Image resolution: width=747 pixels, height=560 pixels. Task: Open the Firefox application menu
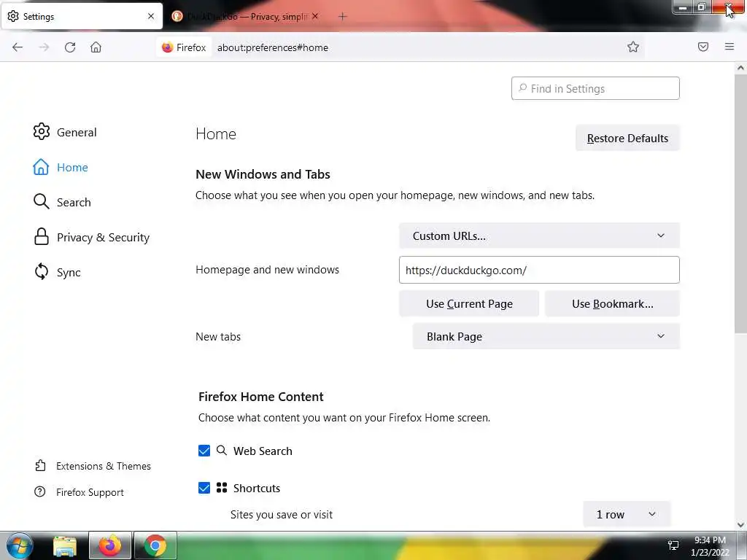(729, 47)
